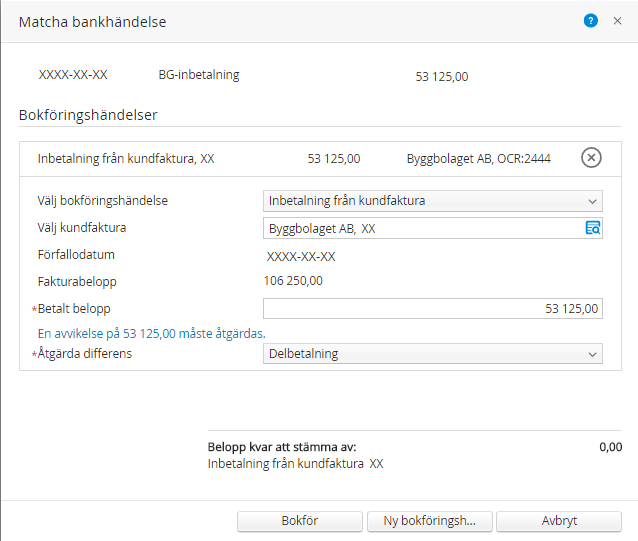The width and height of the screenshot is (638, 541).
Task: Close the Matcha bankhändelse dialog
Action: point(617,21)
